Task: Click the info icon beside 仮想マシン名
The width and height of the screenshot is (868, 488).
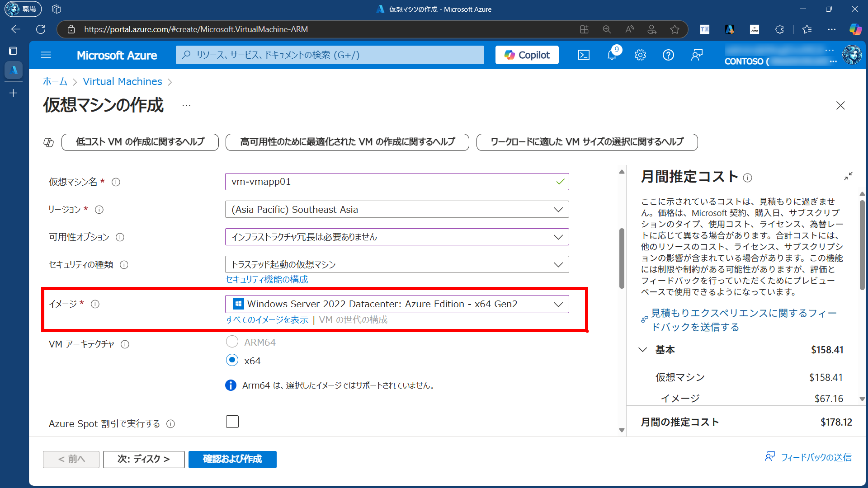Action: [x=116, y=182]
